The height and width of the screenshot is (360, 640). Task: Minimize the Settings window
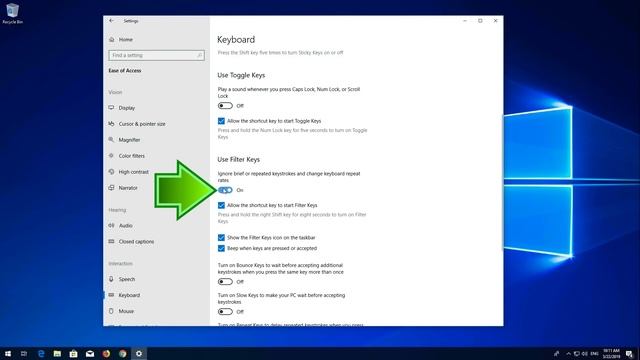point(465,21)
